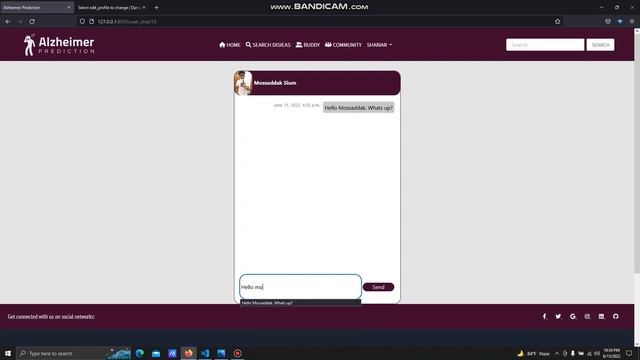Image resolution: width=640 pixels, height=360 pixels.
Task: Open the Google social link in footer
Action: pyautogui.click(x=573, y=316)
